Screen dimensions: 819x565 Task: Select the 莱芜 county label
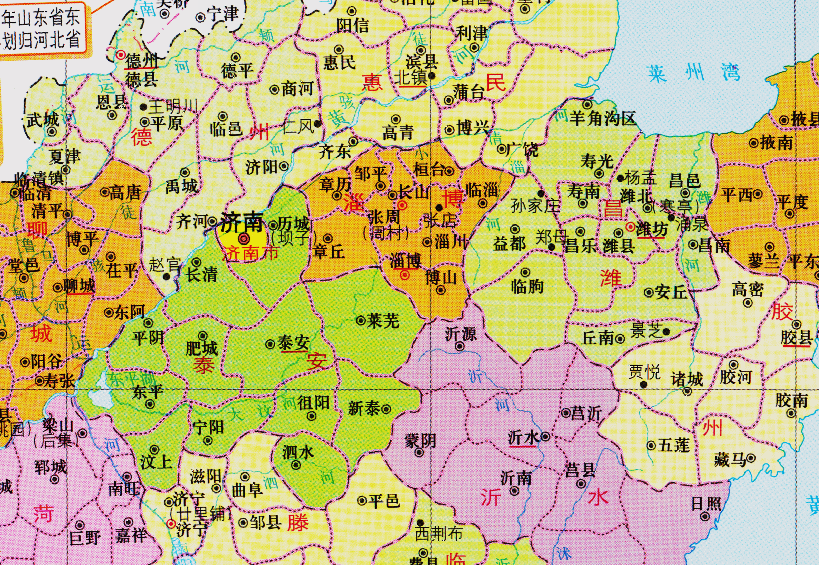tap(384, 320)
